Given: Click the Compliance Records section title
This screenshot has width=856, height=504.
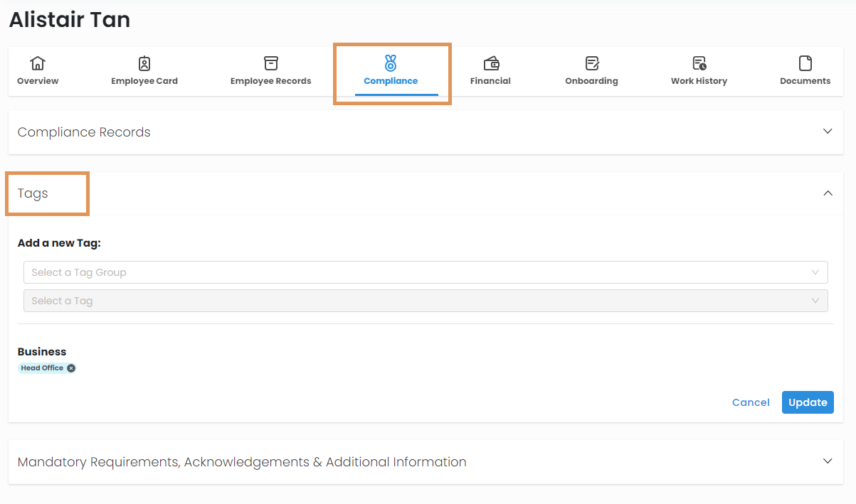Looking at the screenshot, I should click(84, 132).
